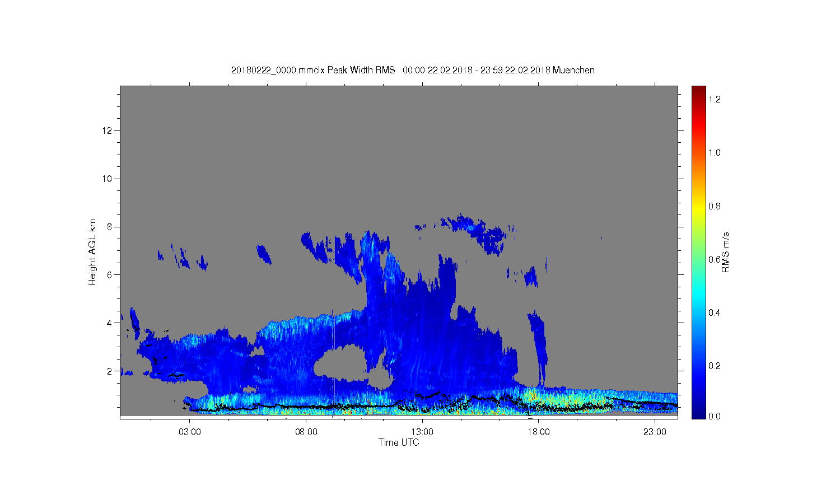Click the '13:00' time tick label
Image resolution: width=840 pixels, height=504 pixels.
point(422,432)
